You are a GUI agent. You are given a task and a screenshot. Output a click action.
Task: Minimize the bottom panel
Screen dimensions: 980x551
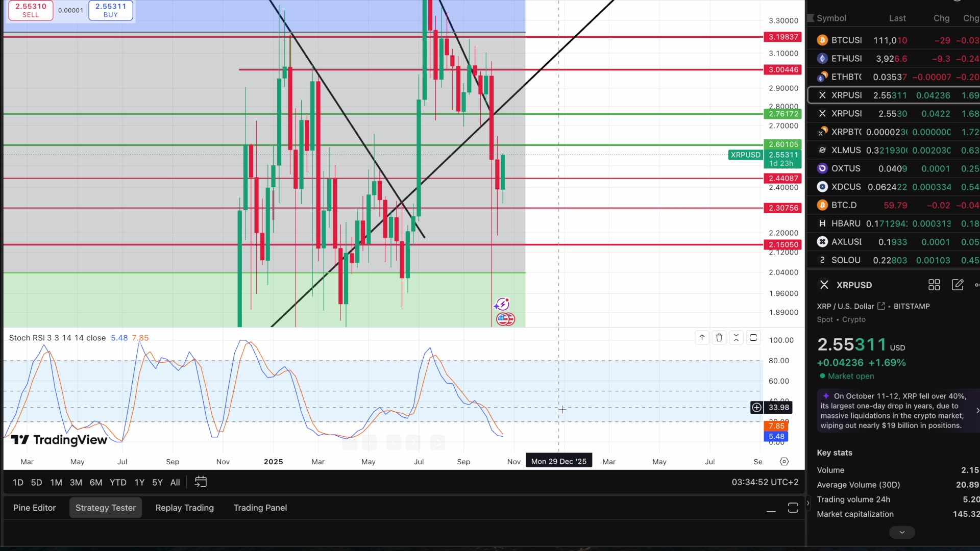(x=771, y=508)
